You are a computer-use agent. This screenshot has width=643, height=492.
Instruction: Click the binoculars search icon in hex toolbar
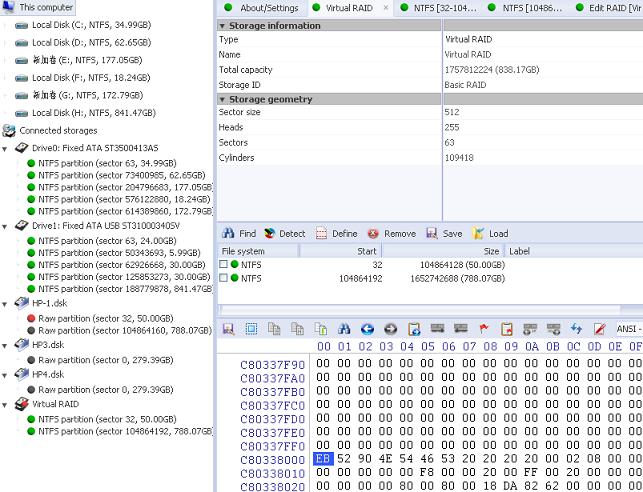[x=344, y=328]
